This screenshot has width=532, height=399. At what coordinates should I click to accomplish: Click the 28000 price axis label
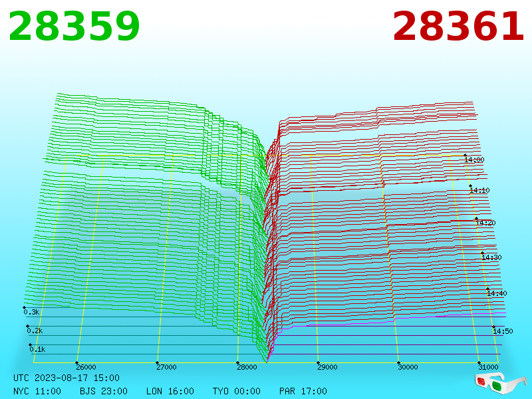pos(247,367)
